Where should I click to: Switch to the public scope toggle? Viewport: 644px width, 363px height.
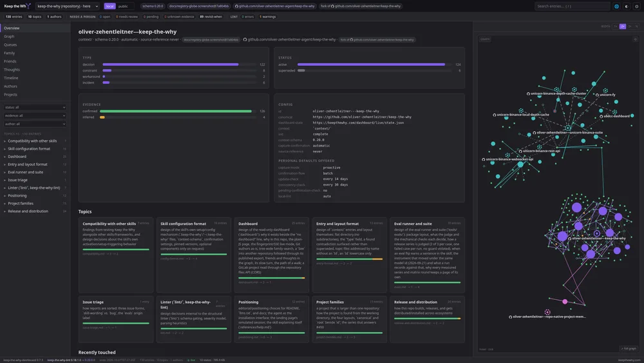123,6
